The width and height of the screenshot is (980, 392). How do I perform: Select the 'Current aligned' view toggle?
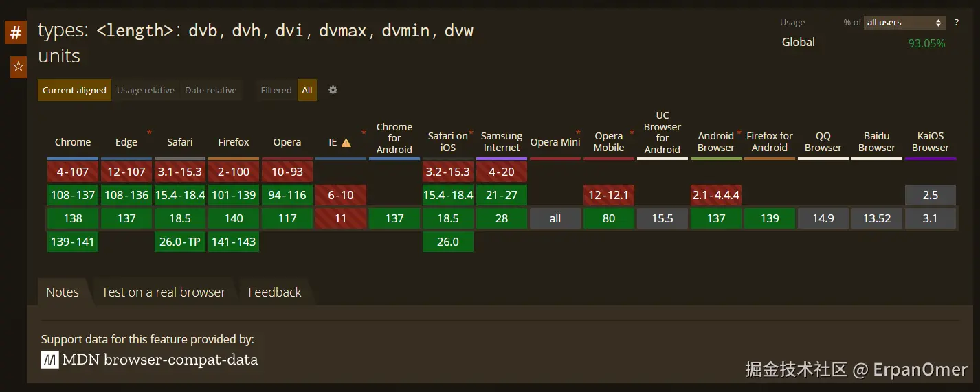[74, 90]
